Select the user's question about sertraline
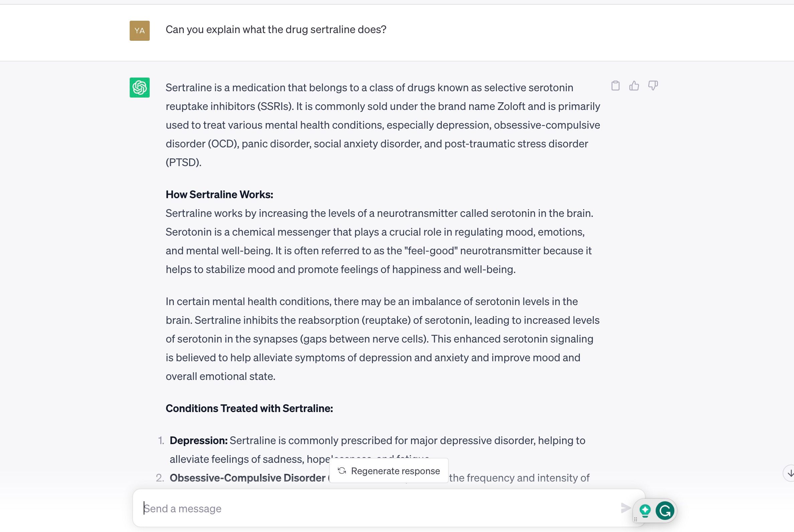794x532 pixels. click(275, 29)
